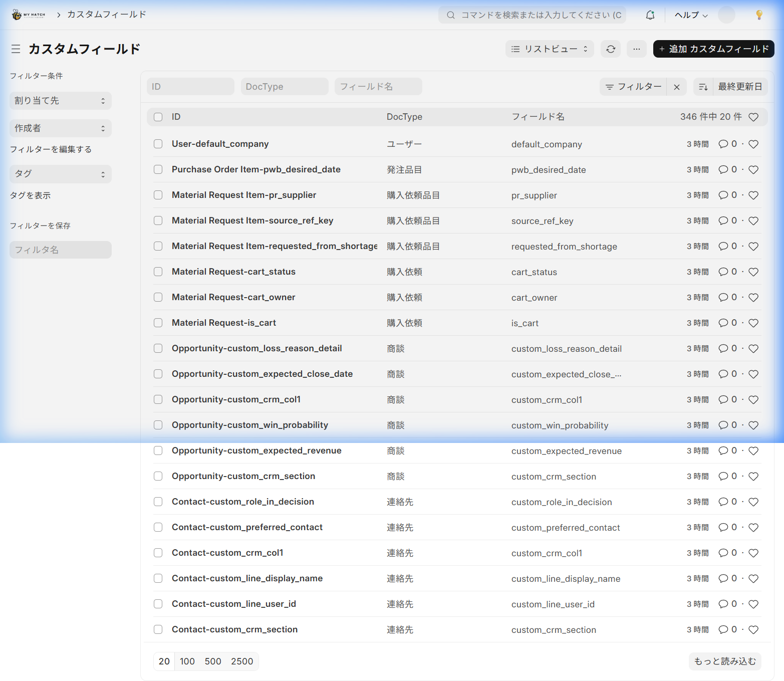The width and height of the screenshot is (784, 681).
Task: Like the User-default_company row heart icon
Action: click(753, 144)
